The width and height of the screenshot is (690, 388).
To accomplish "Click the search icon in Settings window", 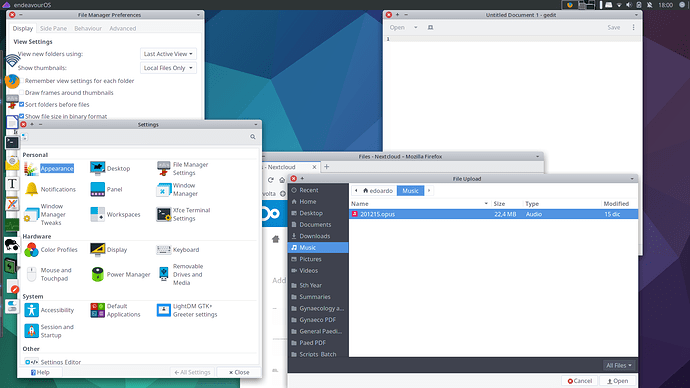I will coord(253,137).
